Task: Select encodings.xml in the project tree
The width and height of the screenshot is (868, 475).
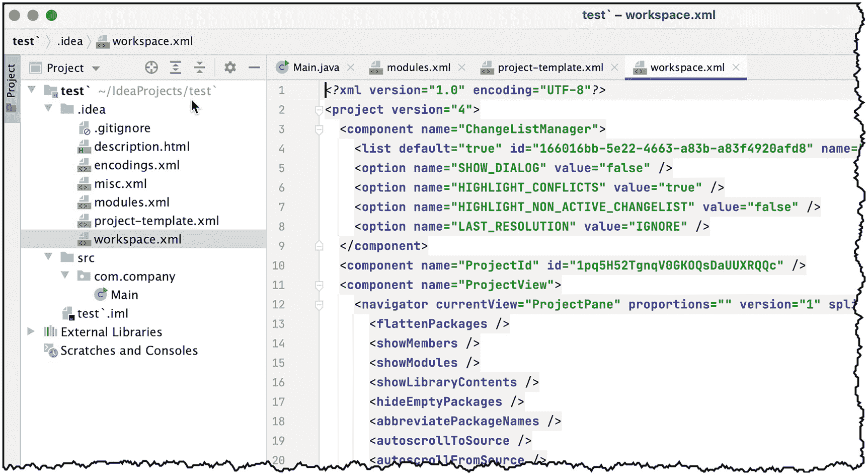Action: (x=137, y=165)
